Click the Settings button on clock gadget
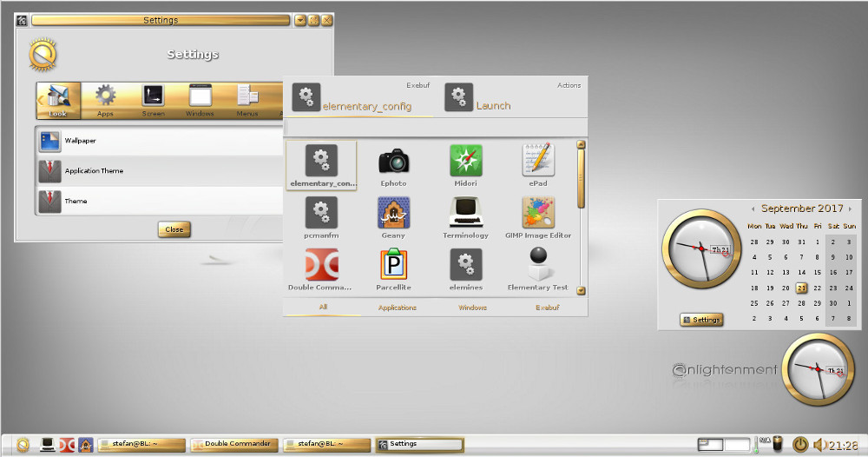The height and width of the screenshot is (457, 868). (x=702, y=320)
